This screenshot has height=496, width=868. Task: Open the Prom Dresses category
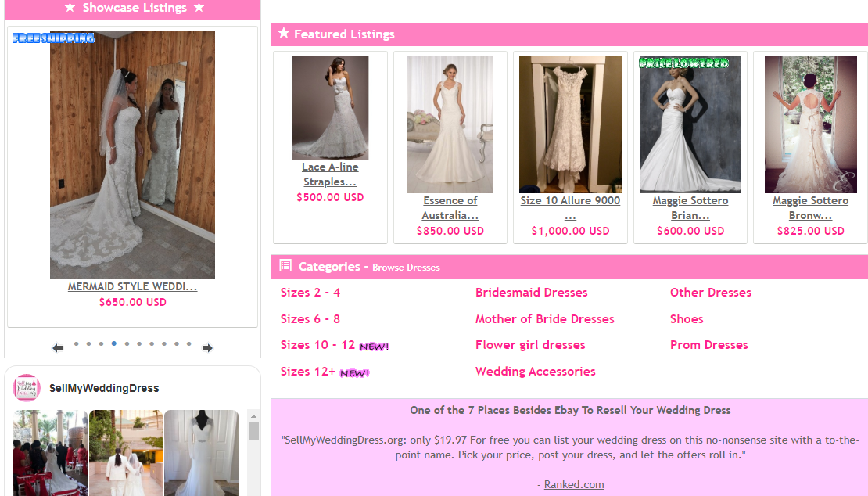click(x=708, y=345)
